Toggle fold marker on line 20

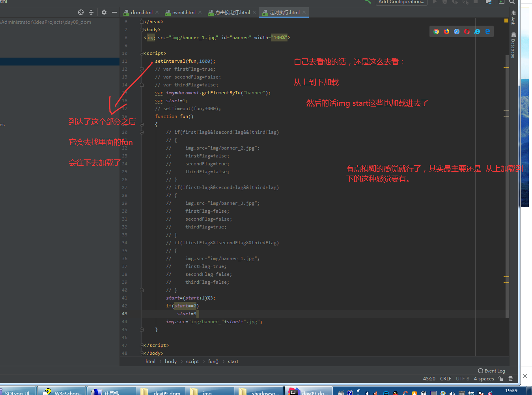pyautogui.click(x=142, y=132)
